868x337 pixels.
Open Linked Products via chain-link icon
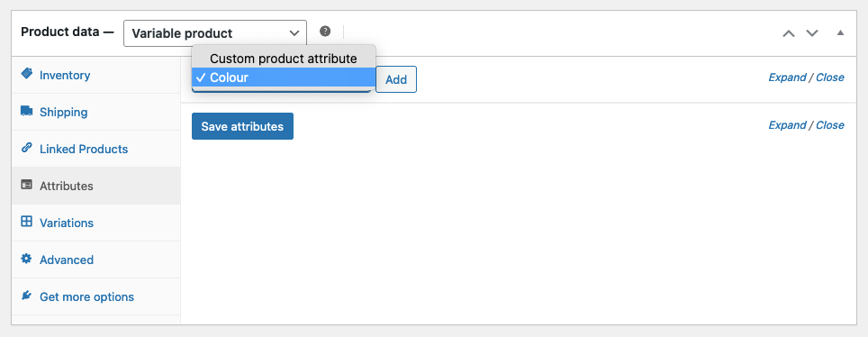click(x=27, y=148)
